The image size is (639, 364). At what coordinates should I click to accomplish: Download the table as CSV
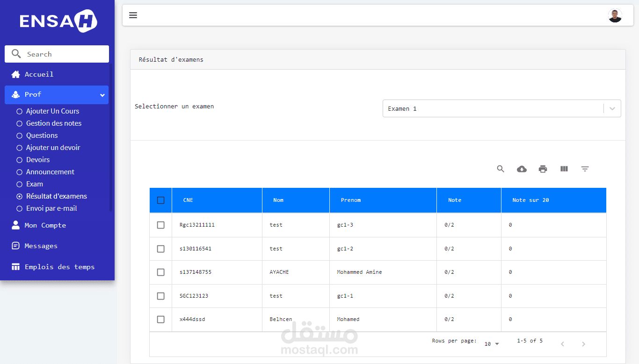522,169
